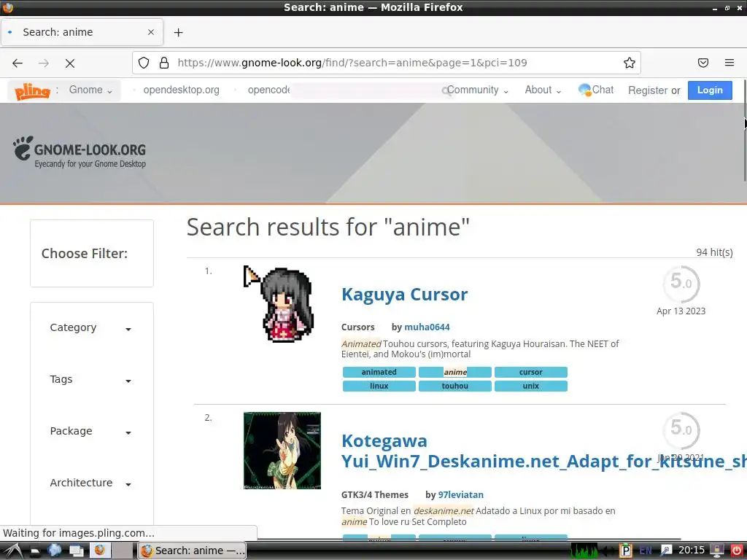
Task: Click the 'Cursors' category label
Action: tap(357, 327)
